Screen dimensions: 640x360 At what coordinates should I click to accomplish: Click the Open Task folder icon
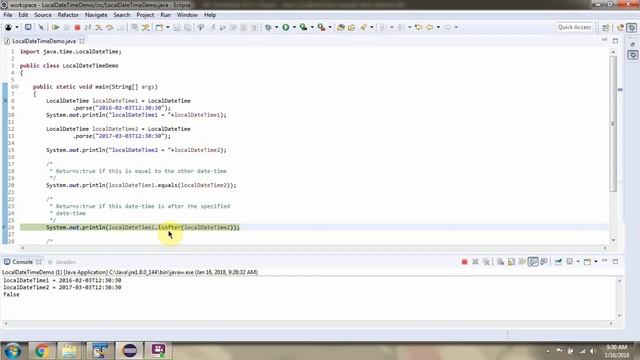[x=351, y=27]
